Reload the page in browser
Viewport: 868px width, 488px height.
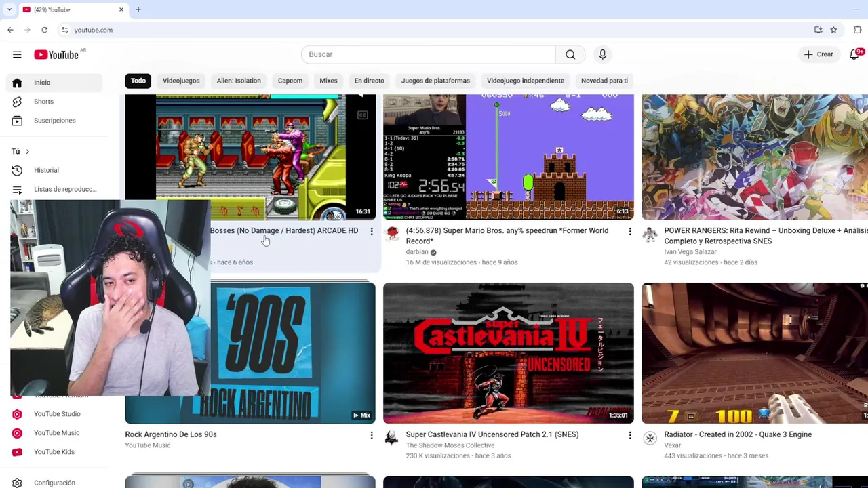pos(44,30)
